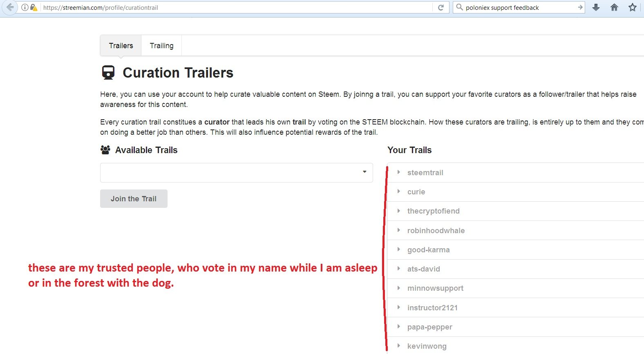Reload the page with refresh icon
The width and height of the screenshot is (644, 354).
[x=441, y=7]
